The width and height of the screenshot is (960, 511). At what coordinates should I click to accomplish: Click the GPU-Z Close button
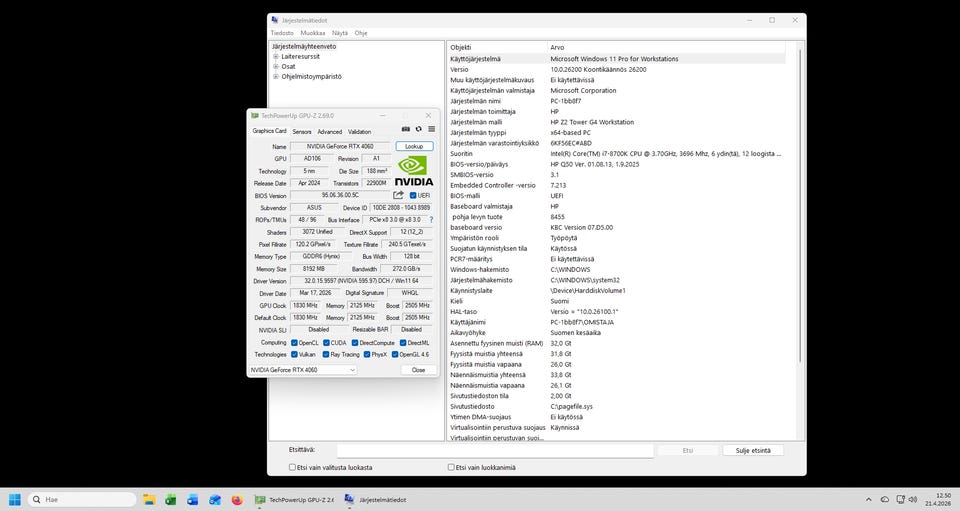[x=419, y=370]
